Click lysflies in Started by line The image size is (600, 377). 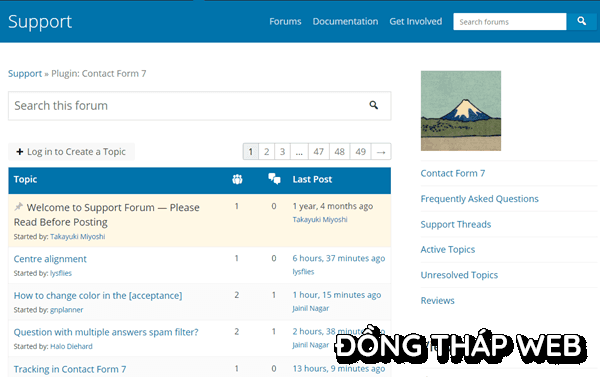coord(61,273)
